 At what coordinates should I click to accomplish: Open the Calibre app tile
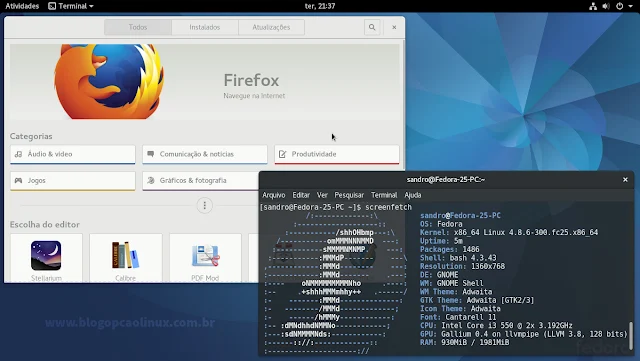126,258
